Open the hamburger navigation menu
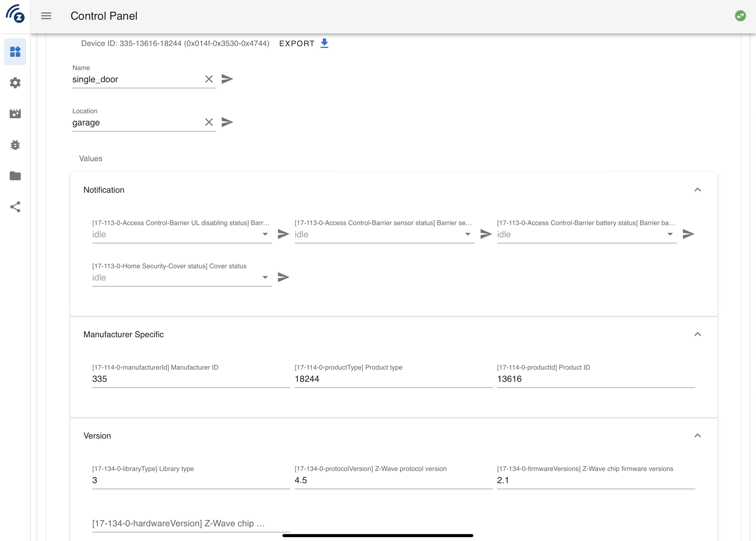The image size is (756, 541). 46,16
